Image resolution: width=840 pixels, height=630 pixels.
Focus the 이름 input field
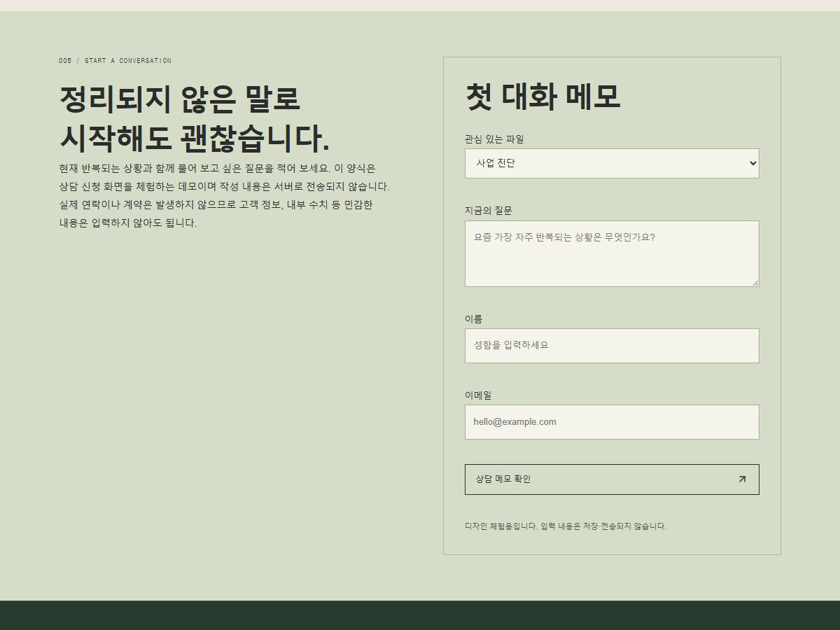pos(612,346)
